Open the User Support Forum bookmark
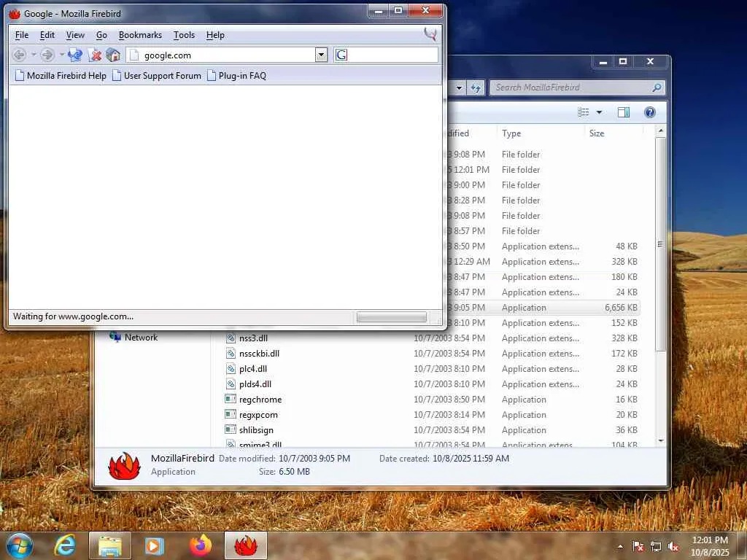 click(x=157, y=76)
